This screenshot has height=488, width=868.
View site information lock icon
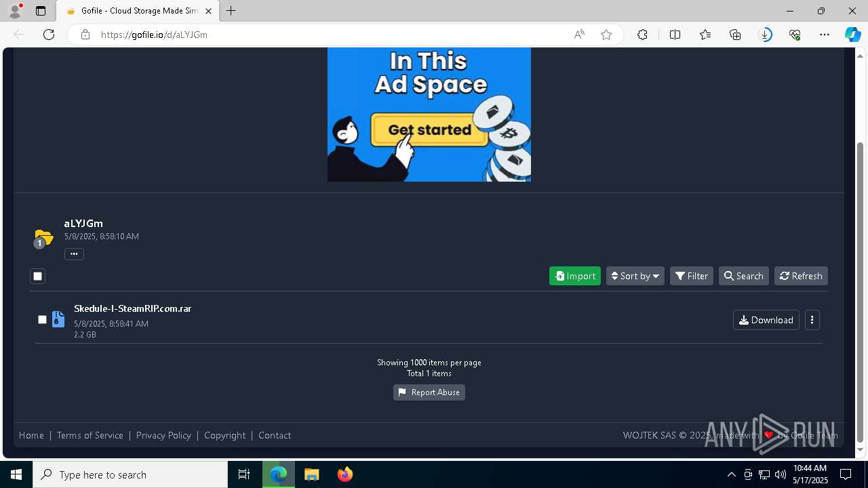pos(85,35)
